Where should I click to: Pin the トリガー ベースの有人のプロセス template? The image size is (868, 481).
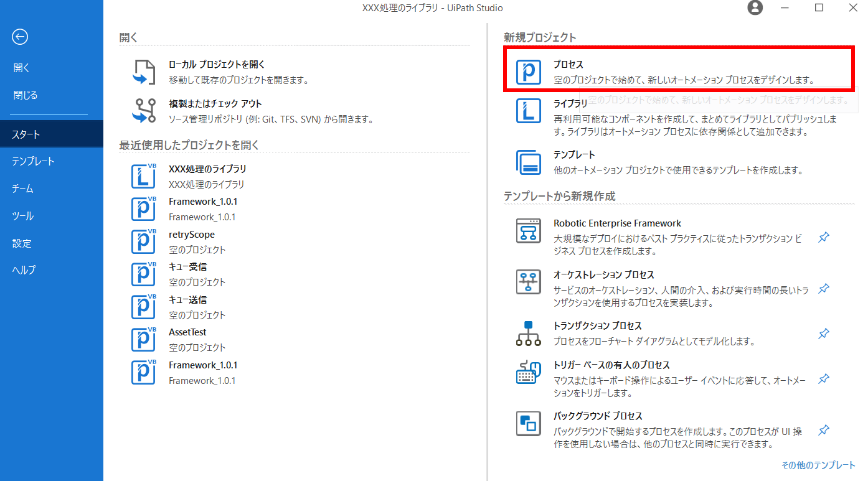[x=823, y=379]
